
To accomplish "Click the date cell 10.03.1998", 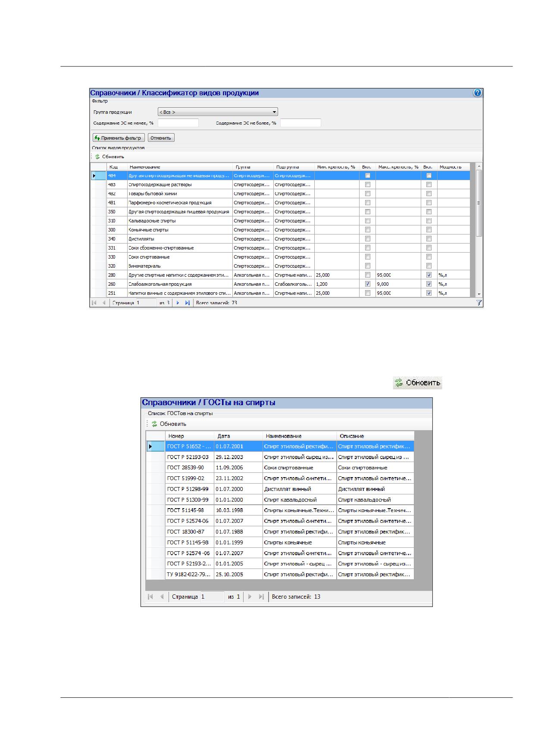I will (x=238, y=510).
